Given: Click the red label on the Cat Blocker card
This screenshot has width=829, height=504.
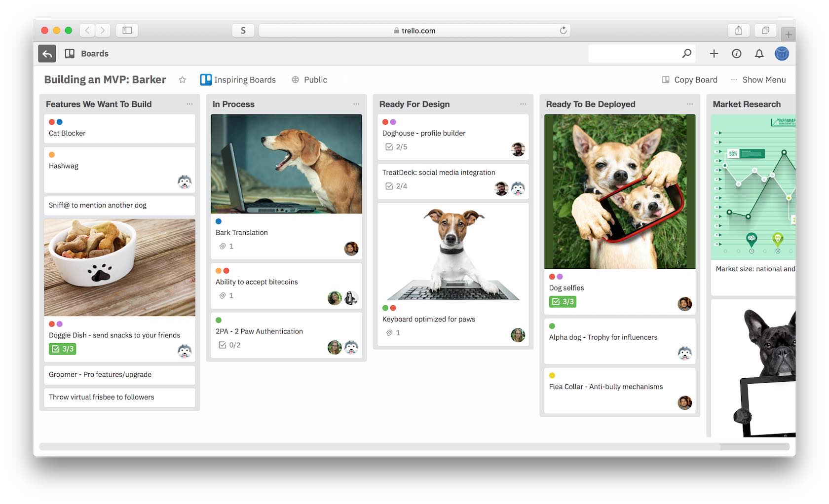Looking at the screenshot, I should pyautogui.click(x=51, y=122).
